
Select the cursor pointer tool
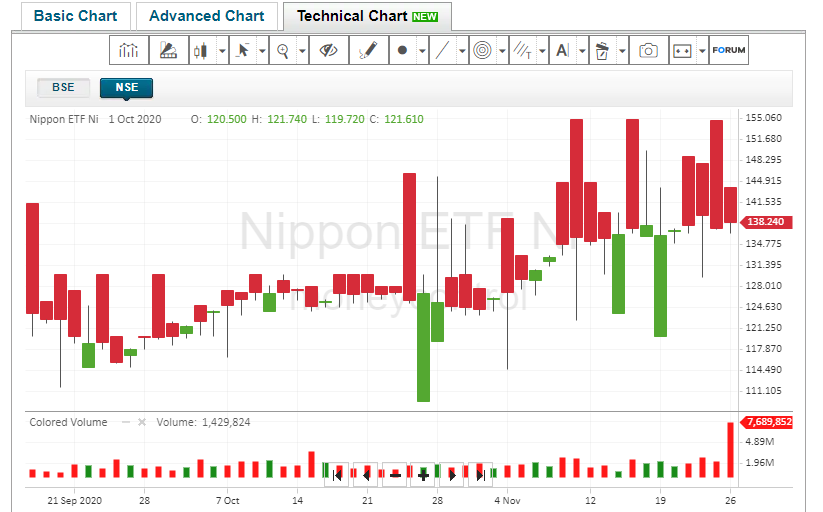242,50
